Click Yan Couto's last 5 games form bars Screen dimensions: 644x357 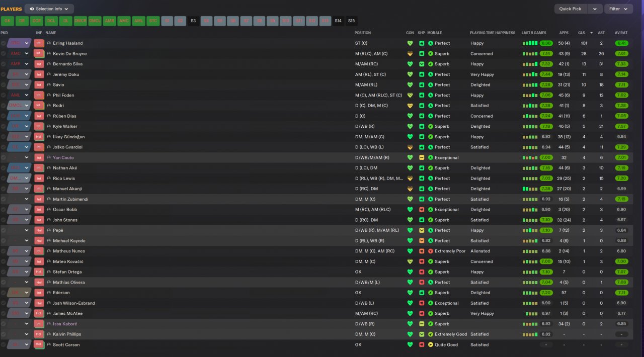(x=530, y=157)
